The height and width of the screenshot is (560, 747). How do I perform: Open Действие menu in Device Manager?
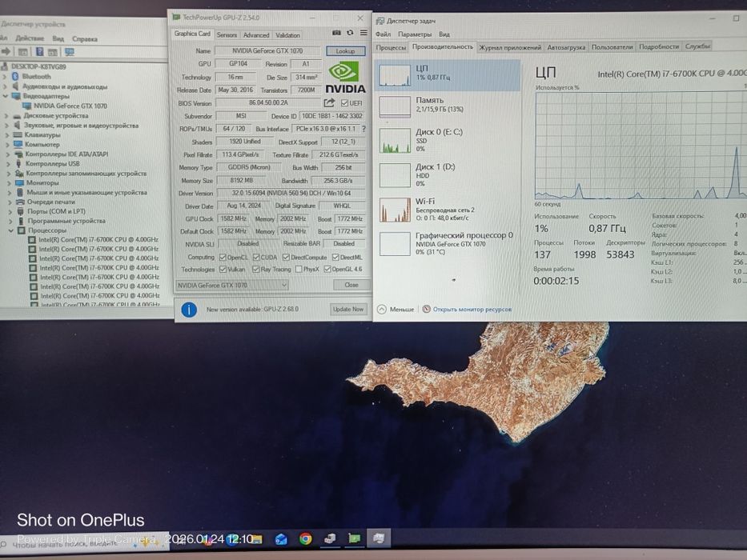[x=30, y=38]
